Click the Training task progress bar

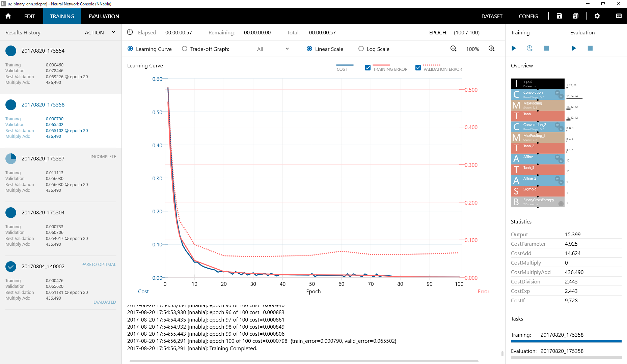(566, 340)
